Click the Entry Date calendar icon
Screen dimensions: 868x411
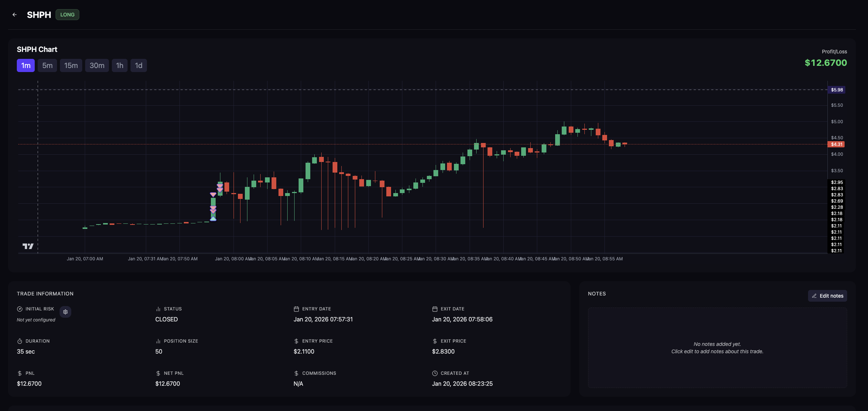pyautogui.click(x=296, y=309)
